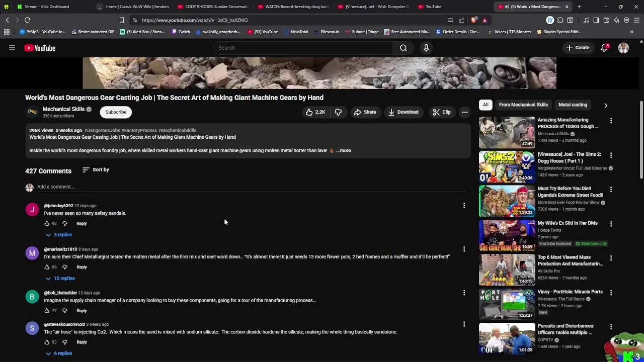Viewport: 644px width, 362px height.
Task: Open the browser new tab plus button
Action: (x=579, y=7)
